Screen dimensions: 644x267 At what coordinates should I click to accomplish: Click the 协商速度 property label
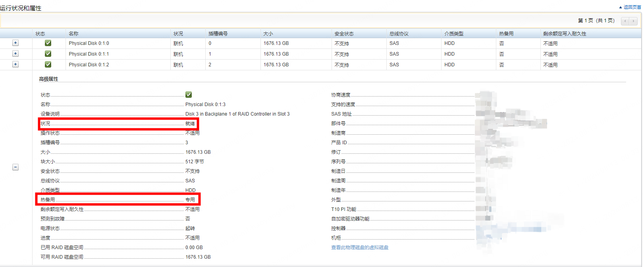341,95
